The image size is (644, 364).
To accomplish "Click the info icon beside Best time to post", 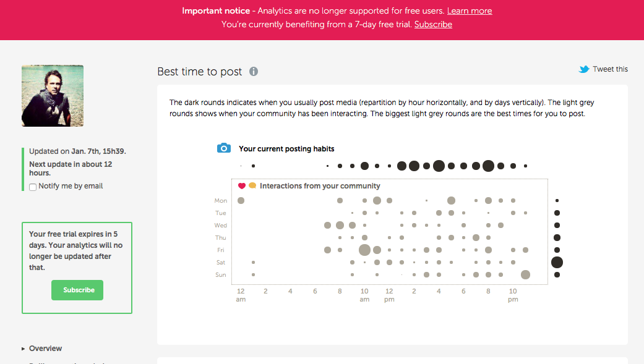I will click(254, 72).
